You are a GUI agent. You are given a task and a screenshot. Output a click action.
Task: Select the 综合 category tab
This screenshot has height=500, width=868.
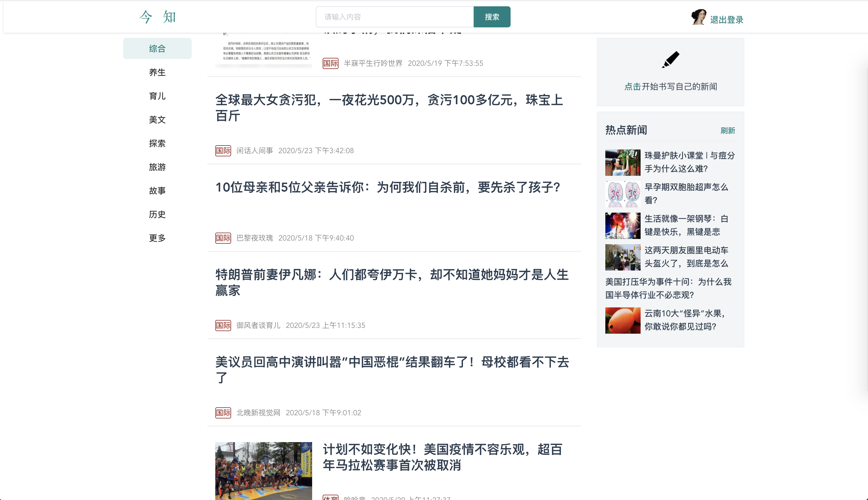tap(157, 48)
